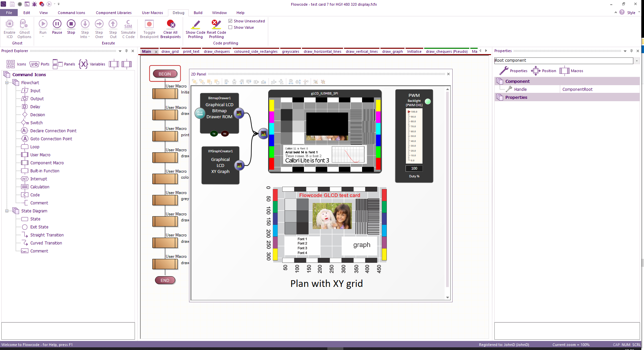Click the Position button in Properties
644x350 pixels.
(544, 71)
